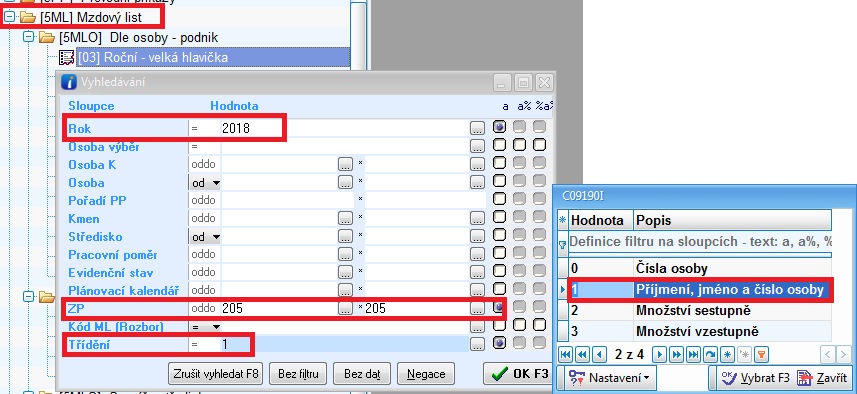The height and width of the screenshot is (394, 857).
Task: Click the blue asterisk icon in C09190I navigator
Action: coord(727,355)
